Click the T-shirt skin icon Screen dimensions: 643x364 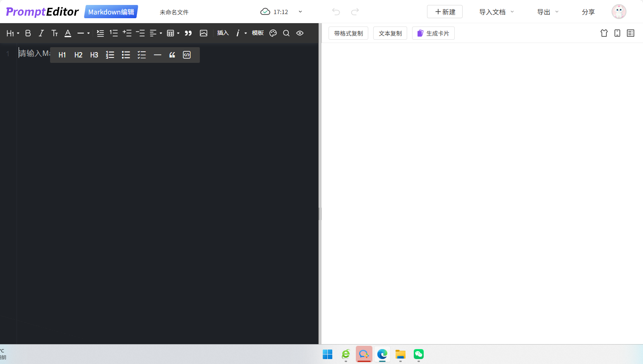[604, 33]
